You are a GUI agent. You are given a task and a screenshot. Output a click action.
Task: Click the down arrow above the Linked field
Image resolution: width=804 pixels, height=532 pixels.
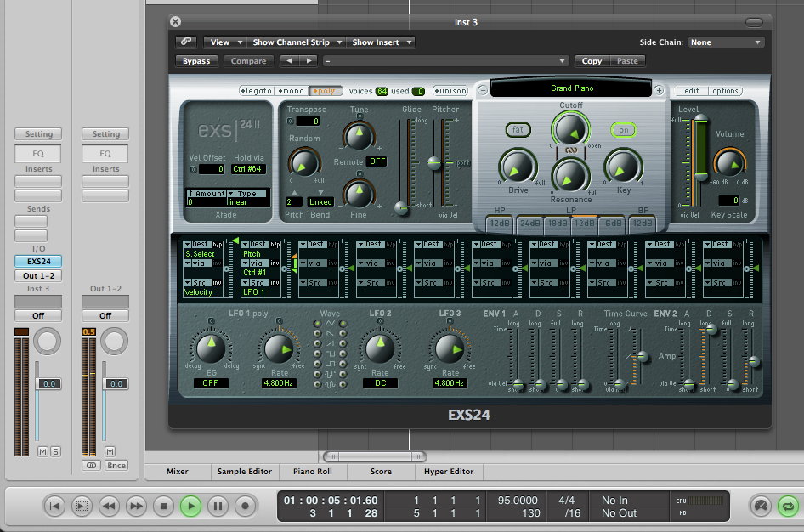point(320,193)
